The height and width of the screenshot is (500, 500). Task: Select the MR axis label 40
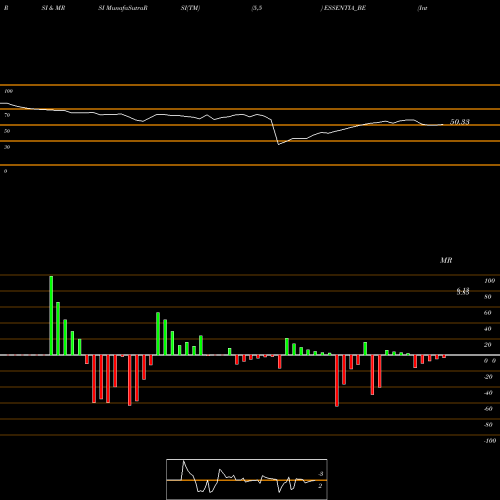click(488, 329)
